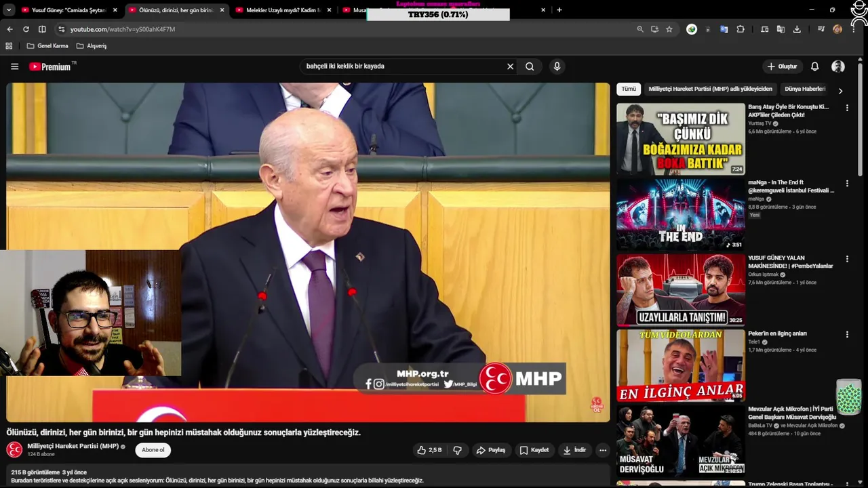Open more actions menu below video
Viewport: 868px width, 488px height.
tap(602, 450)
